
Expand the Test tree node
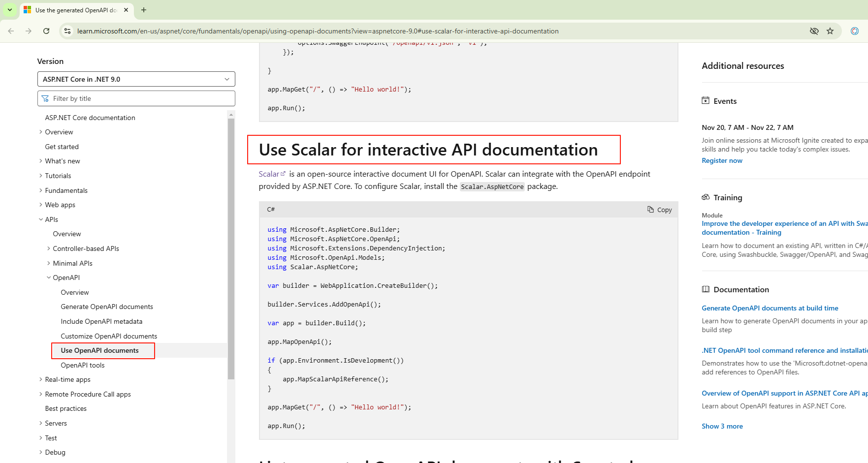tap(41, 438)
